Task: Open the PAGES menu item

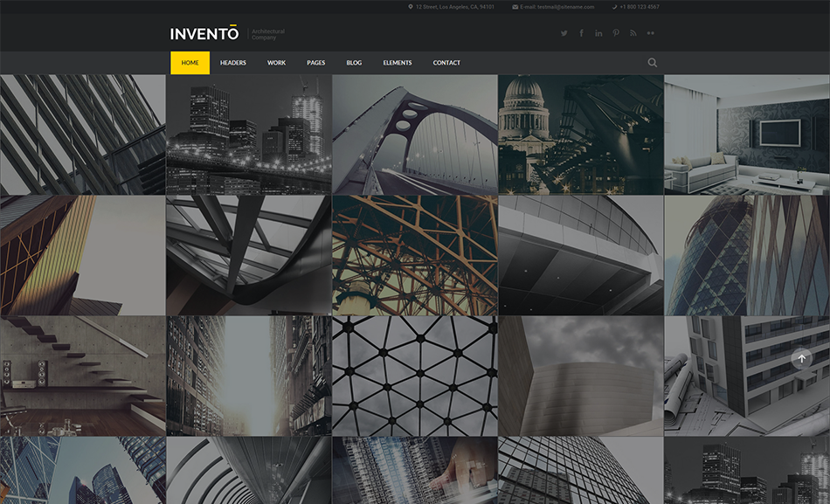Action: click(x=316, y=63)
